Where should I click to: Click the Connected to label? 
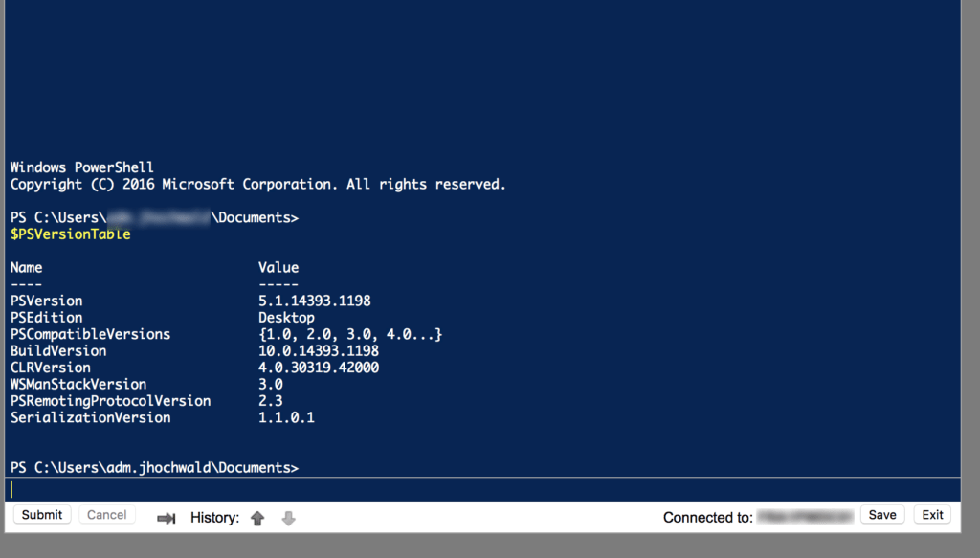click(707, 518)
